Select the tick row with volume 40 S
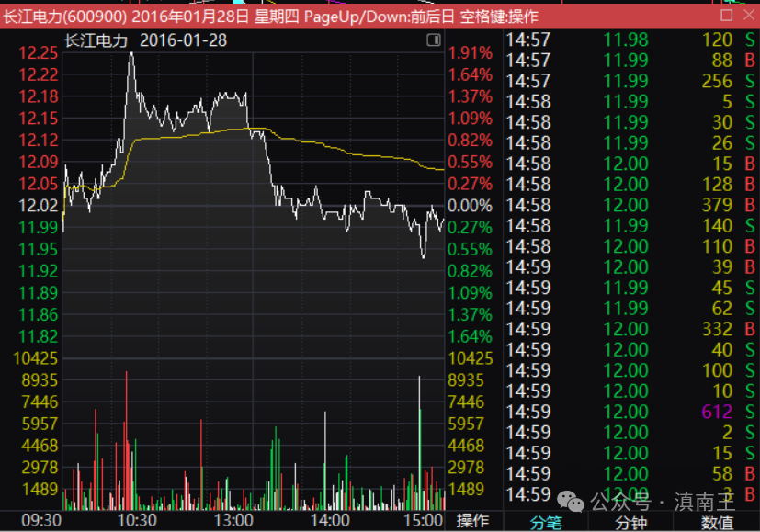Image resolution: width=760 pixels, height=532 pixels. [x=630, y=350]
